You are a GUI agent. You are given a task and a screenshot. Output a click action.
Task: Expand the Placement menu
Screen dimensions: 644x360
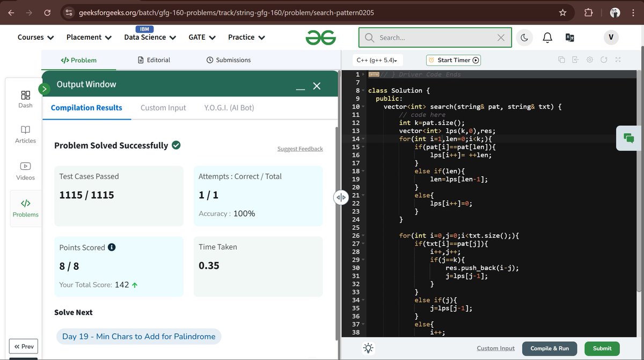pos(89,37)
